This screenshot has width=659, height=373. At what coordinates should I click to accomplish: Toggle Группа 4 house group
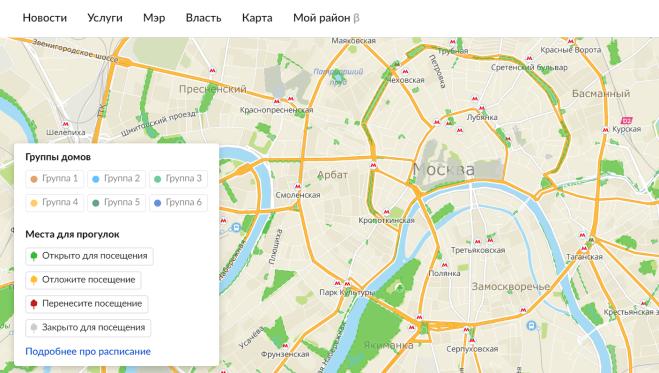coord(55,203)
